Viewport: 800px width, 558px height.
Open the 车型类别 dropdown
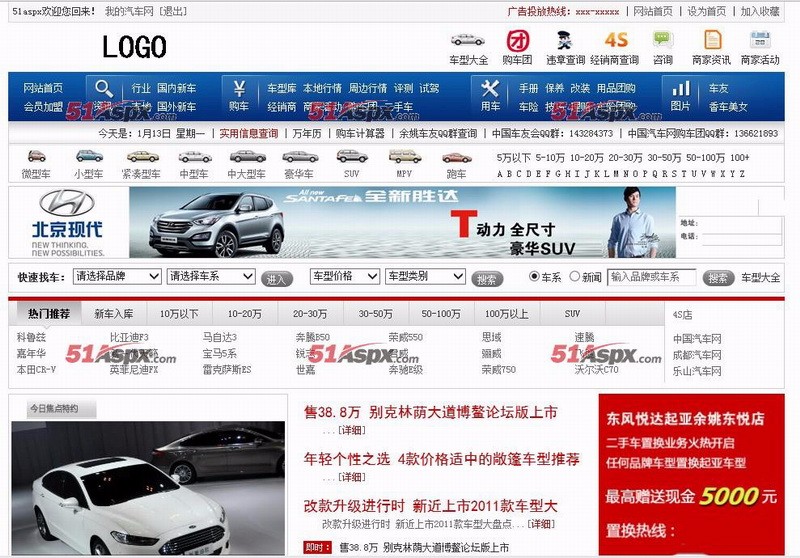pyautogui.click(x=425, y=276)
